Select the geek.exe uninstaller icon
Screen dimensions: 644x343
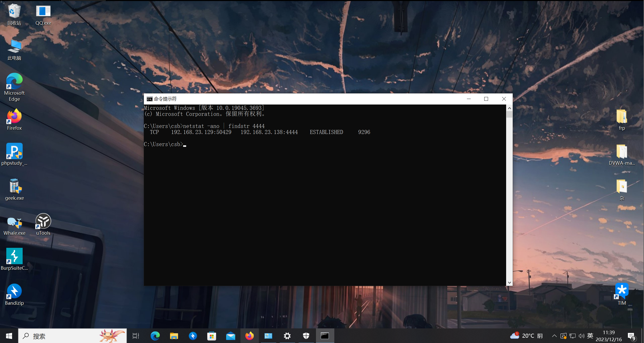coord(14,189)
